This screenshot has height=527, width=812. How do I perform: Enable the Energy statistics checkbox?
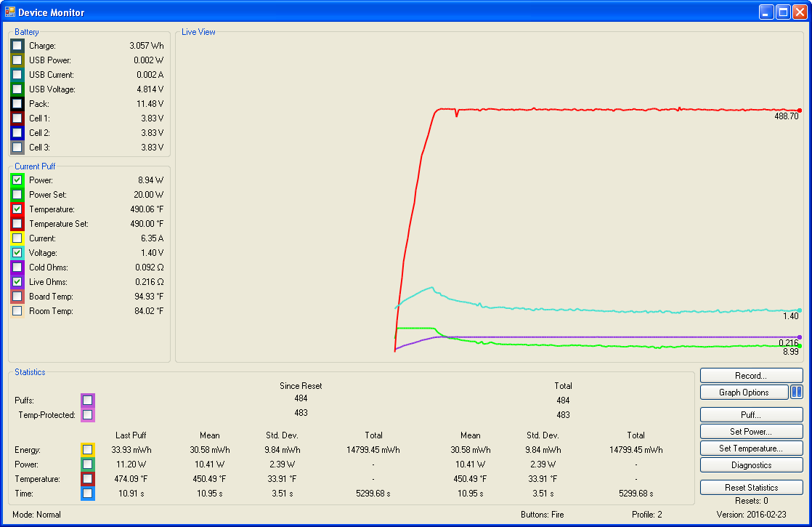point(87,450)
